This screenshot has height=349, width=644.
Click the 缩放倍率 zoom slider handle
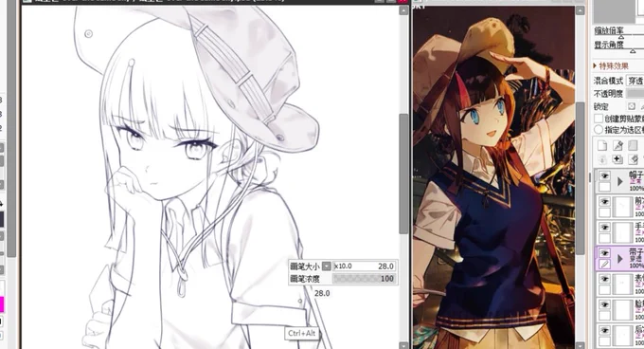621,37
